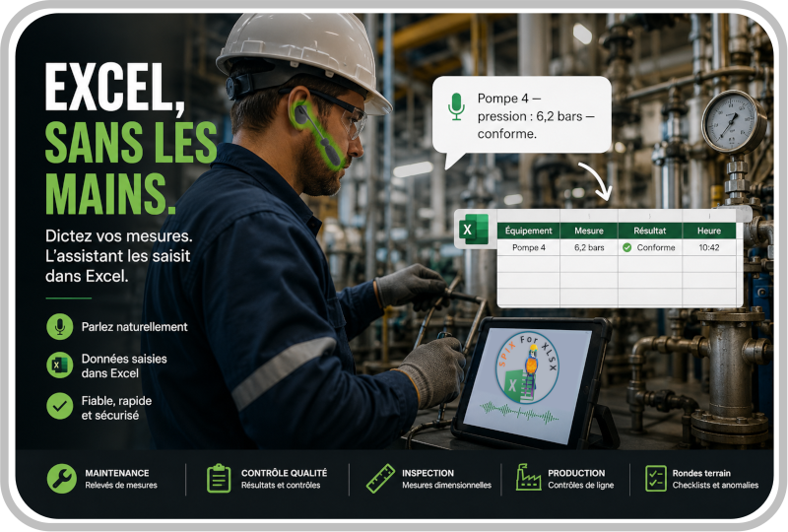Image resolution: width=788 pixels, height=532 pixels.
Task: Click the factory icon for Production
Action: click(528, 477)
